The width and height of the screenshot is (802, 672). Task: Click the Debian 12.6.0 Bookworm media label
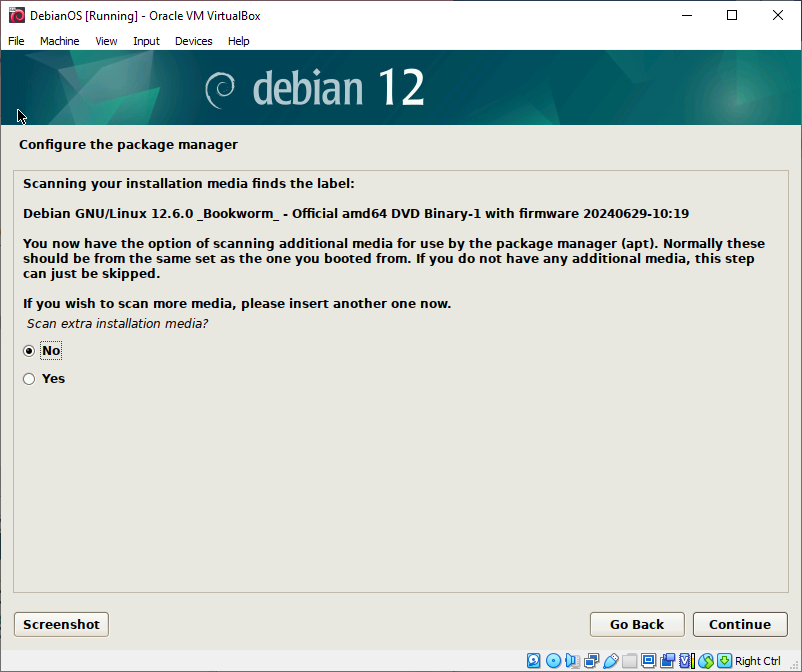[x=356, y=214]
